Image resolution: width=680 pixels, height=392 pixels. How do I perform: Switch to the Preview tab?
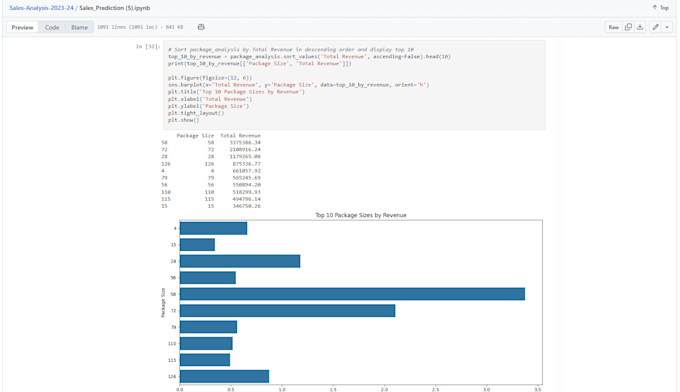(23, 27)
